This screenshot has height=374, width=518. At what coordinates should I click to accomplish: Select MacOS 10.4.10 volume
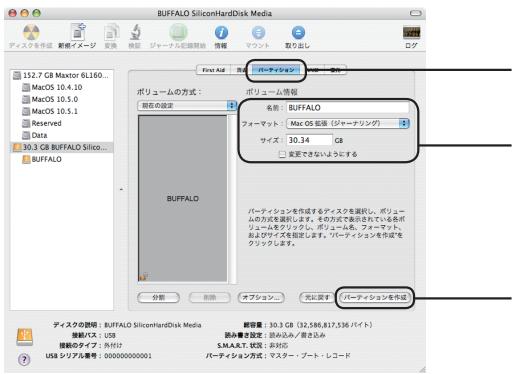point(62,87)
